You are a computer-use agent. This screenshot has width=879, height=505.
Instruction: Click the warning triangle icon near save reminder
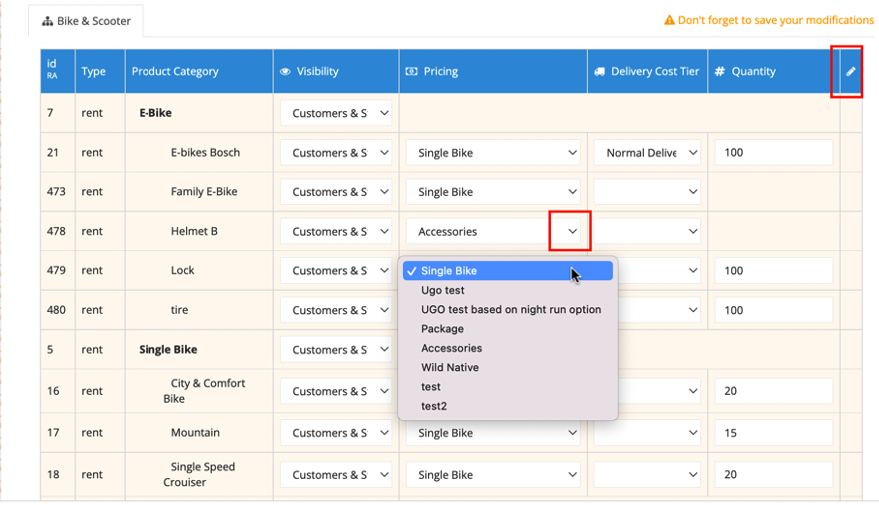click(x=669, y=20)
